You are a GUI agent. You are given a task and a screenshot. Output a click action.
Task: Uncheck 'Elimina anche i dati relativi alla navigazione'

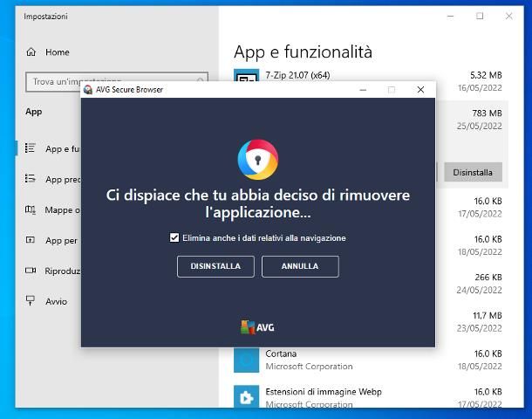tap(174, 237)
